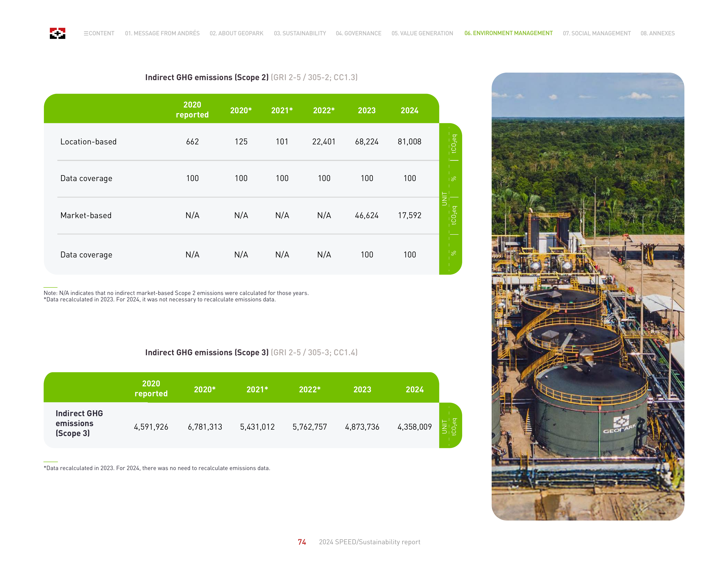Image resolution: width=728 pixels, height=563 pixels.
Task: Select Scope 3 value 5,431,012
Action: pos(257,427)
